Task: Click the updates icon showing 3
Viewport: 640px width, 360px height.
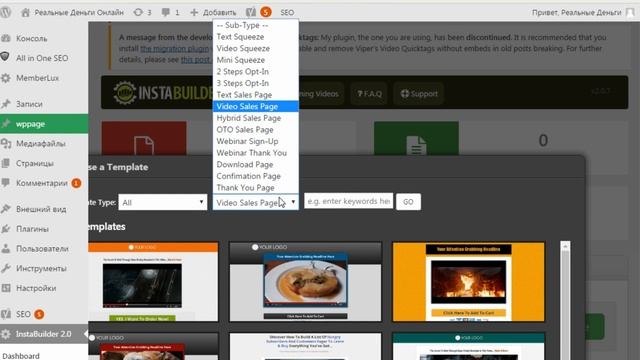Action: click(138, 13)
